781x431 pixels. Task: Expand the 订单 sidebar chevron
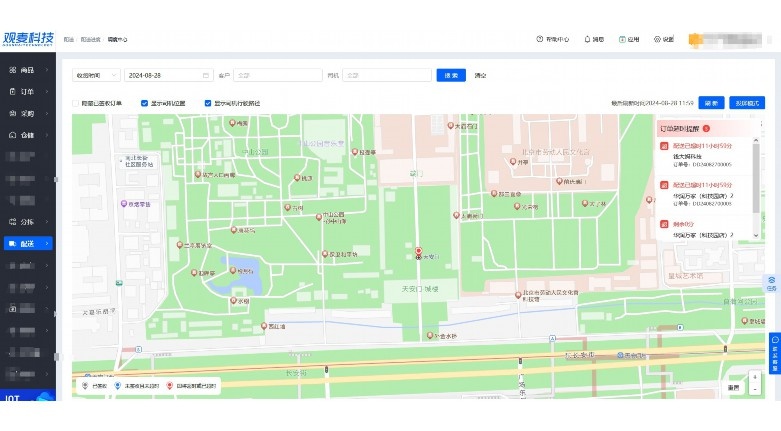point(47,92)
